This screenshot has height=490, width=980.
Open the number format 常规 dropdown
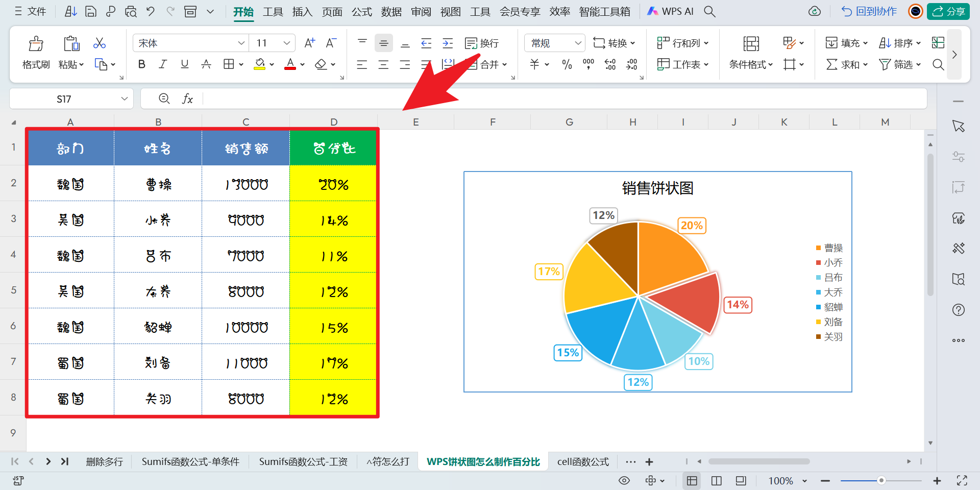[x=578, y=43]
